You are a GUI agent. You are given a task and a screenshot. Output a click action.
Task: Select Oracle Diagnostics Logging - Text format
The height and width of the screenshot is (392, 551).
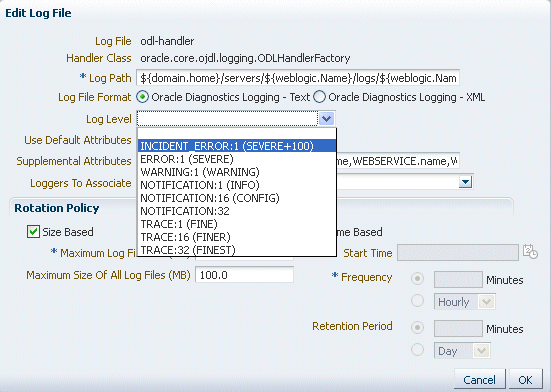click(142, 97)
